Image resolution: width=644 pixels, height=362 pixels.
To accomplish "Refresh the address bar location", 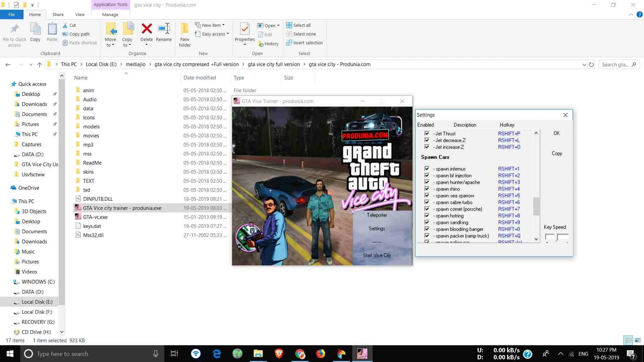I will click(x=591, y=64).
